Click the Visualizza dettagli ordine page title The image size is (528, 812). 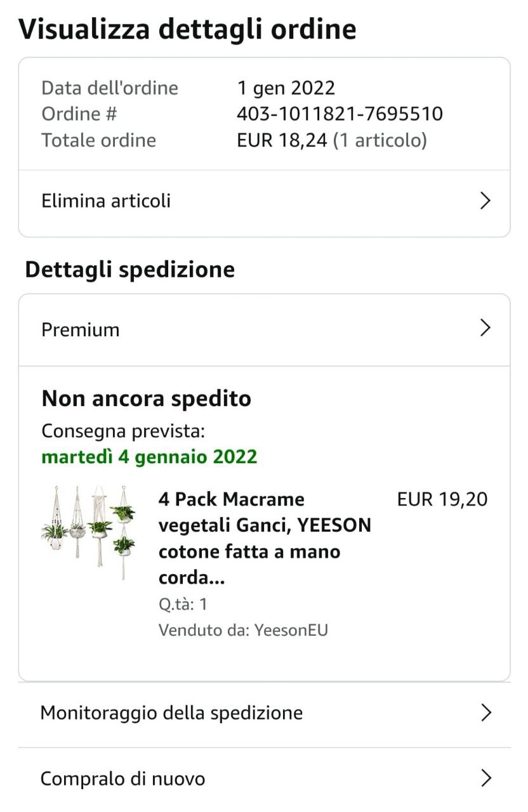pos(188,29)
